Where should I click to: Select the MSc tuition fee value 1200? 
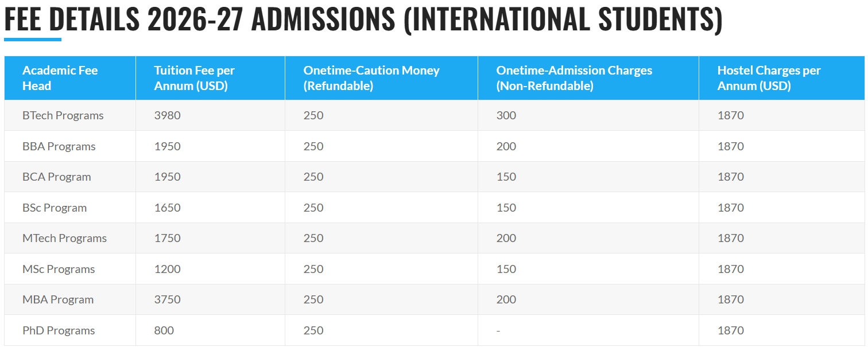(x=167, y=269)
